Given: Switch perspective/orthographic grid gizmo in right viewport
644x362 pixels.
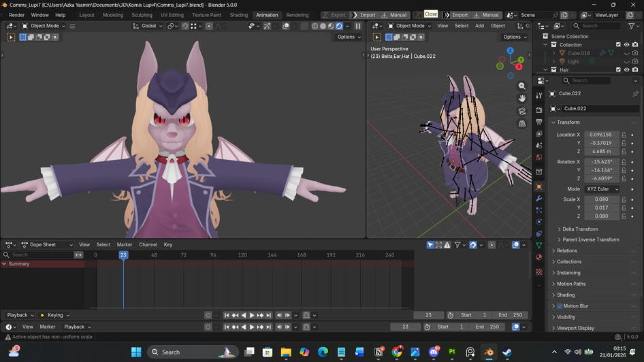Looking at the screenshot, I should (x=521, y=124).
